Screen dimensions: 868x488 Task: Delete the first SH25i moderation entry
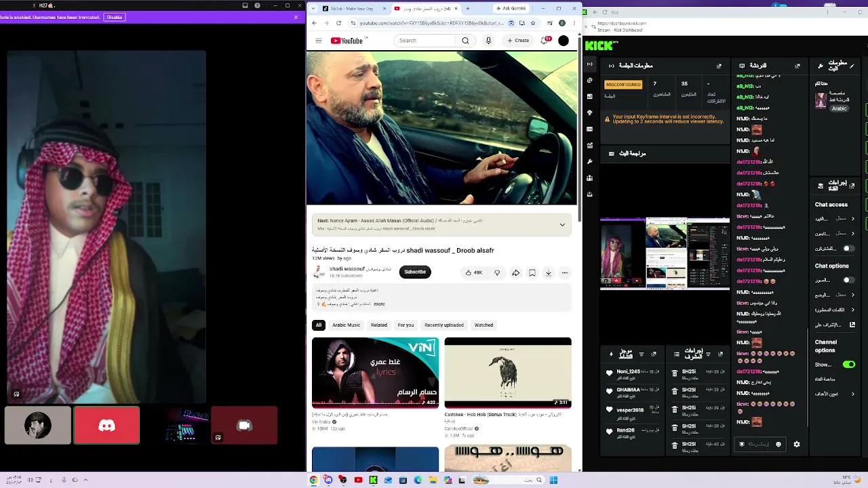click(675, 373)
